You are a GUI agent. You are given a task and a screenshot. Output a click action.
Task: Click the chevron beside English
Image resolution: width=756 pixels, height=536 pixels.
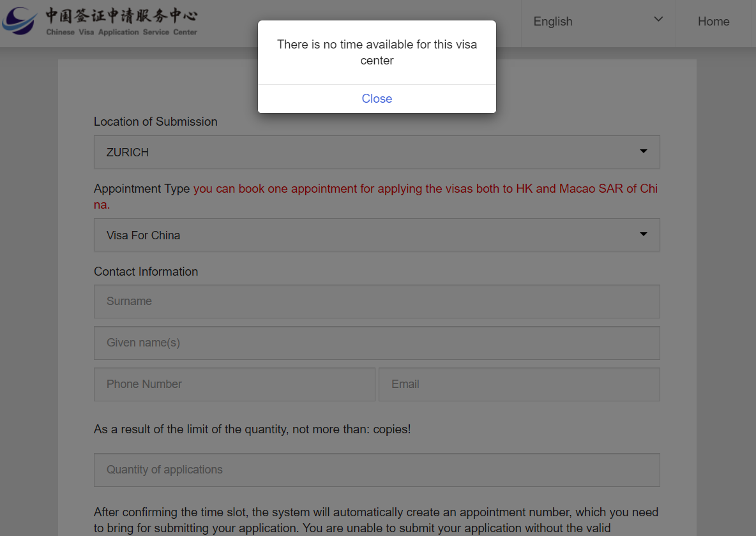tap(658, 20)
